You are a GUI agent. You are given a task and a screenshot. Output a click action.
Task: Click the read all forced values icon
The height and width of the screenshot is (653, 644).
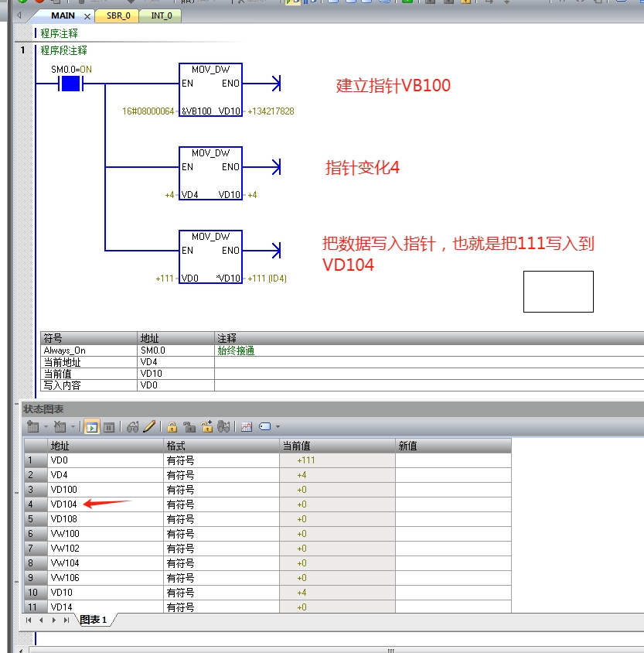click(x=223, y=426)
